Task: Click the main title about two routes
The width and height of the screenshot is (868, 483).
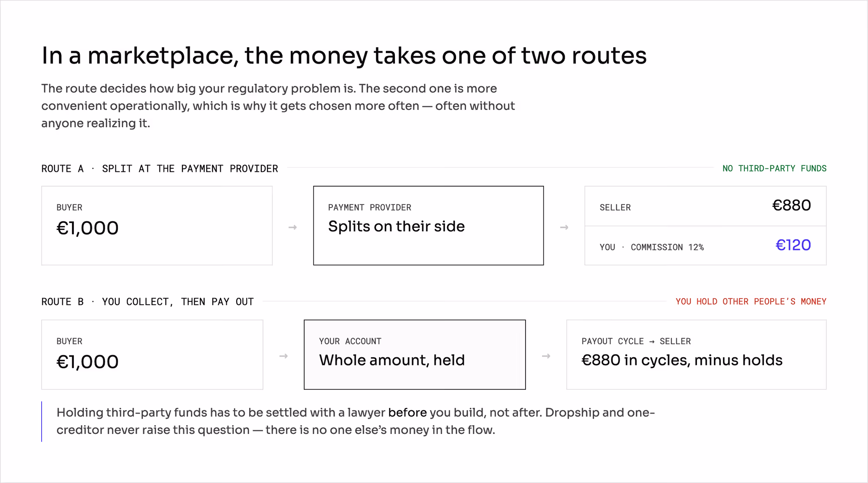Action: point(344,56)
